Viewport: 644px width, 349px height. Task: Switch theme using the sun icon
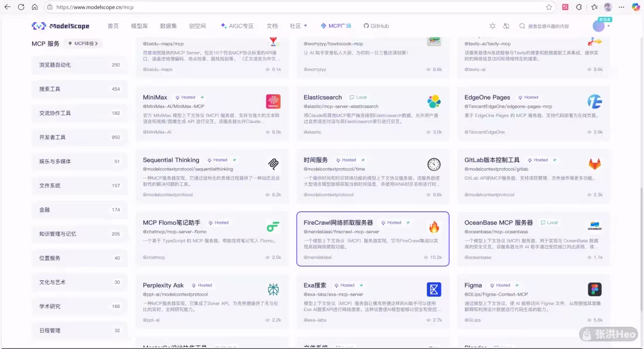click(492, 26)
